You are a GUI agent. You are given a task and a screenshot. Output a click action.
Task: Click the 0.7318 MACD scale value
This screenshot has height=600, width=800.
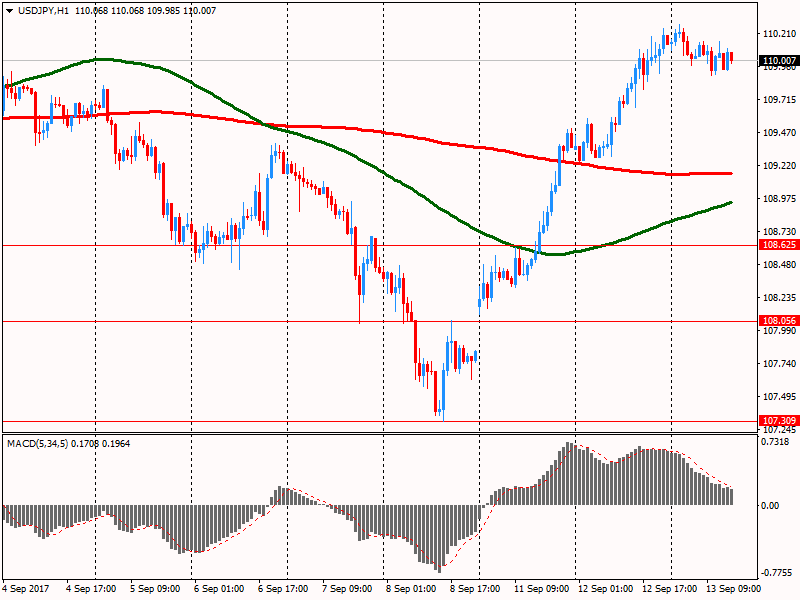click(x=774, y=442)
